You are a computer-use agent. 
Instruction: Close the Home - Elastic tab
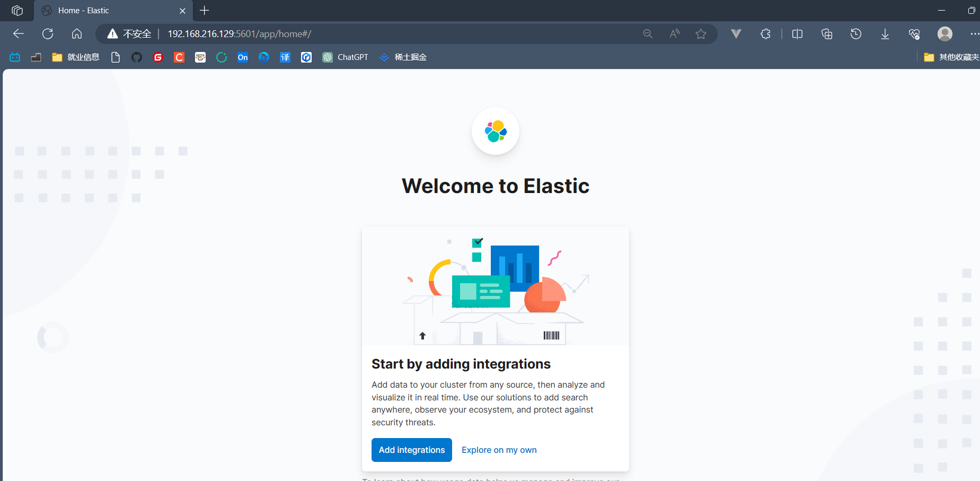tap(182, 11)
